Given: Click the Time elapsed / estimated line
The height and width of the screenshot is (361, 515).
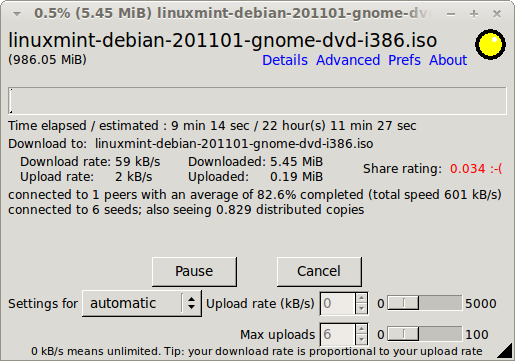Looking at the screenshot, I should coord(212,126).
